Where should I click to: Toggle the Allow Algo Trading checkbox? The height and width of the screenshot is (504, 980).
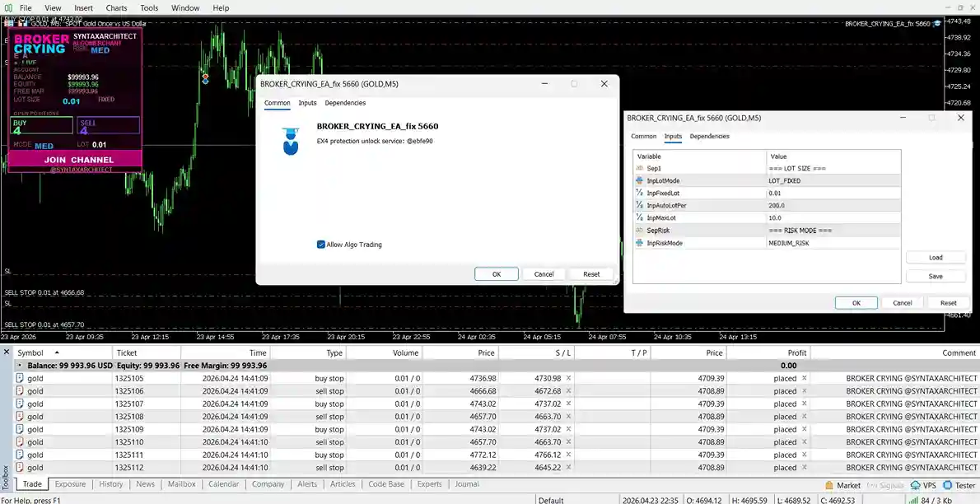tap(321, 245)
